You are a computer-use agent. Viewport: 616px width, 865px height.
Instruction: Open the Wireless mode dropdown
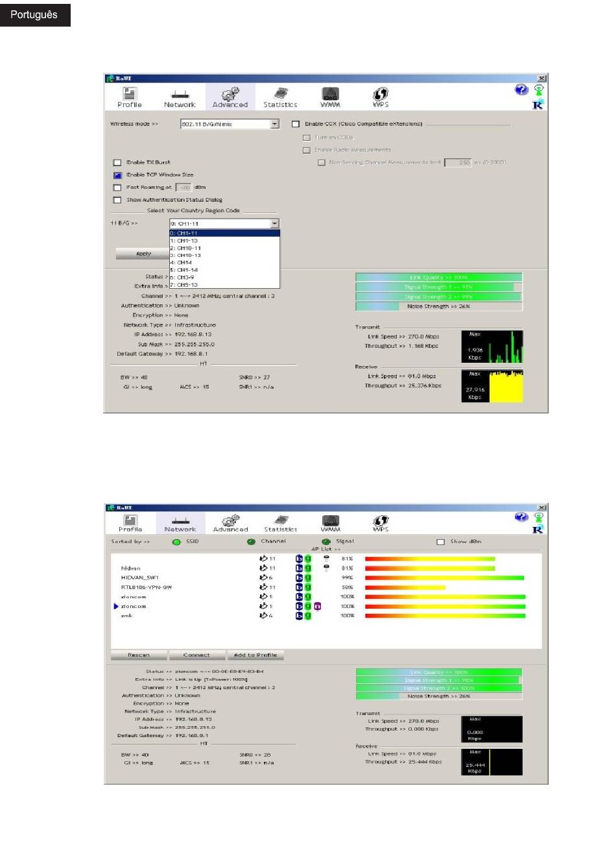tap(274, 124)
